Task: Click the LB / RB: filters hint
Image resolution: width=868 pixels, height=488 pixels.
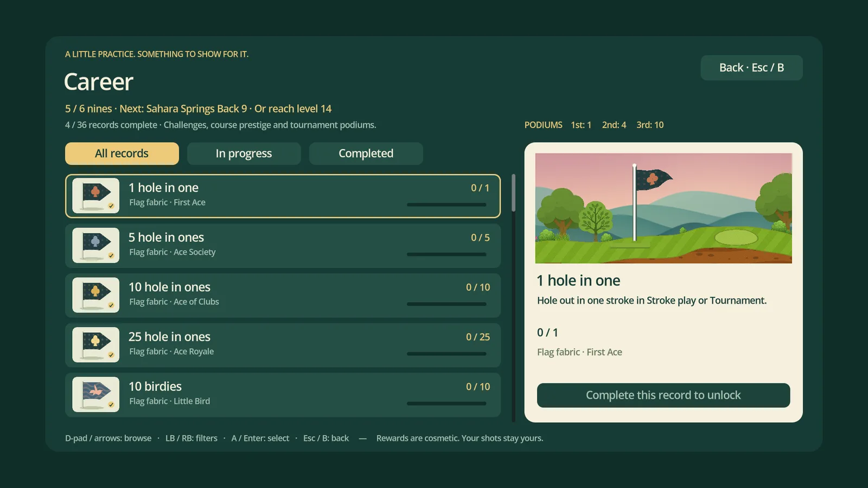Action: [x=192, y=438]
